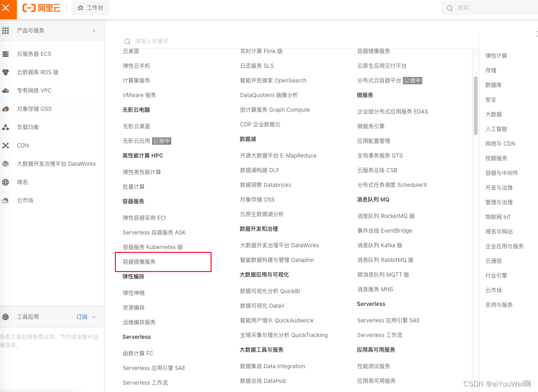Screen dimensions: 538x392
Task: Open 消息服务 MNS
Action: (x=375, y=289)
